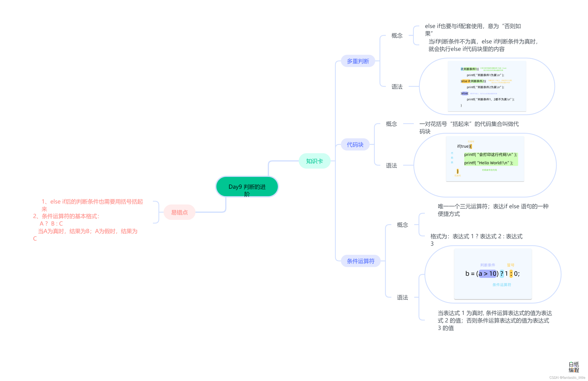Screen dimensions: 588x381
Task: Click the "CSDN @fantastic_little" credit text
Action: [x=567, y=378]
